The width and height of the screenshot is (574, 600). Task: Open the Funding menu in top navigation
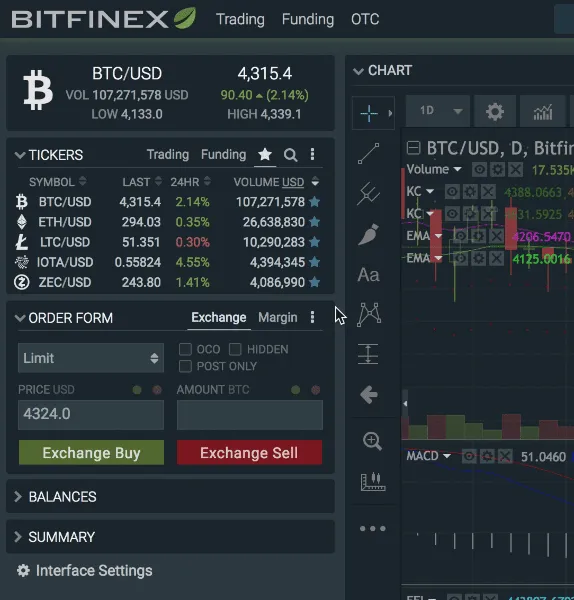[308, 19]
